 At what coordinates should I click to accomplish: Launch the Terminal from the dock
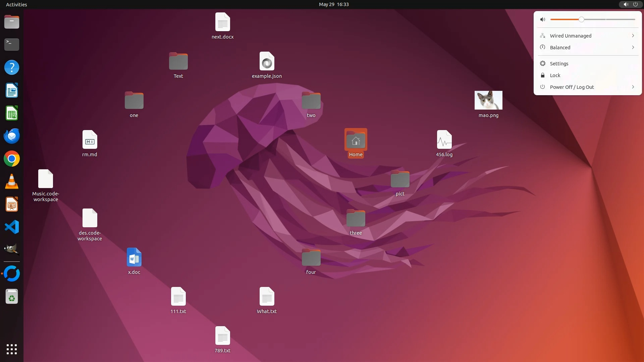(12, 44)
